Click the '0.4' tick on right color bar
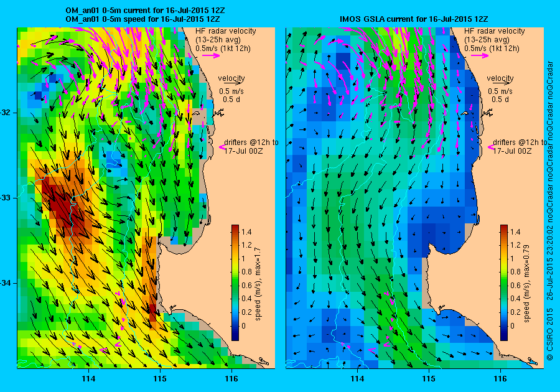560x392 pixels. 515,299
